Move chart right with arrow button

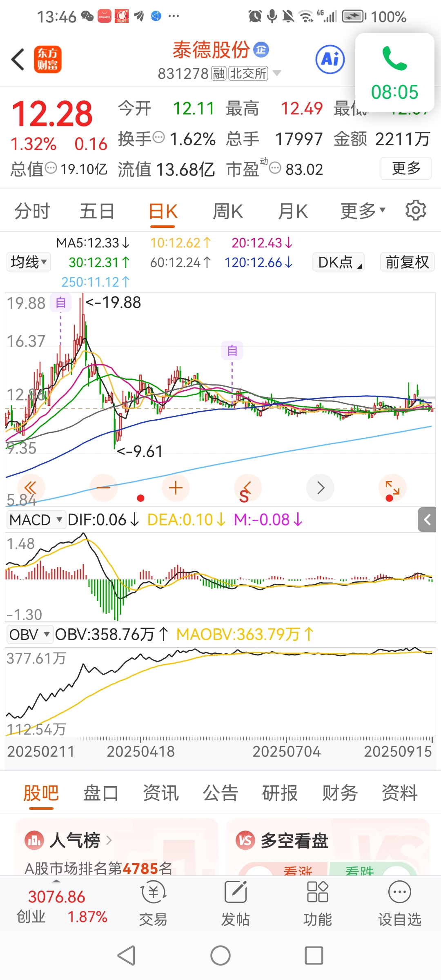(321, 488)
